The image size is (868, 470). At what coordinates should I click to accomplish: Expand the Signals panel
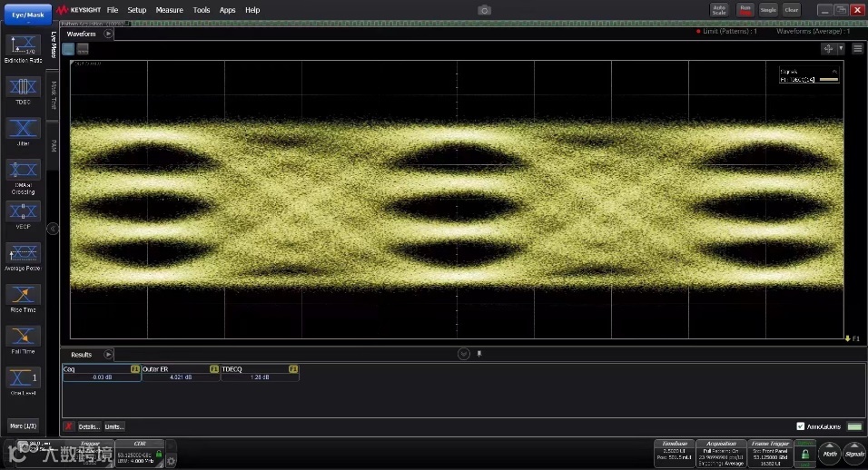point(854,452)
